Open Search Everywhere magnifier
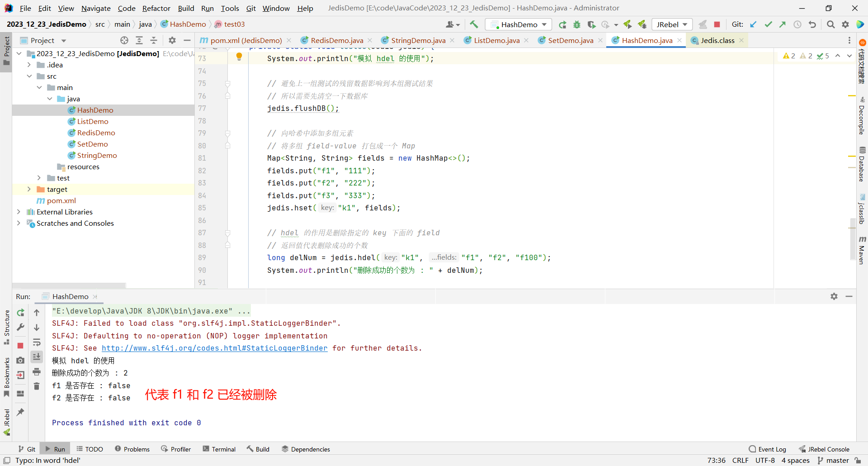The width and height of the screenshot is (868, 466). [x=830, y=24]
